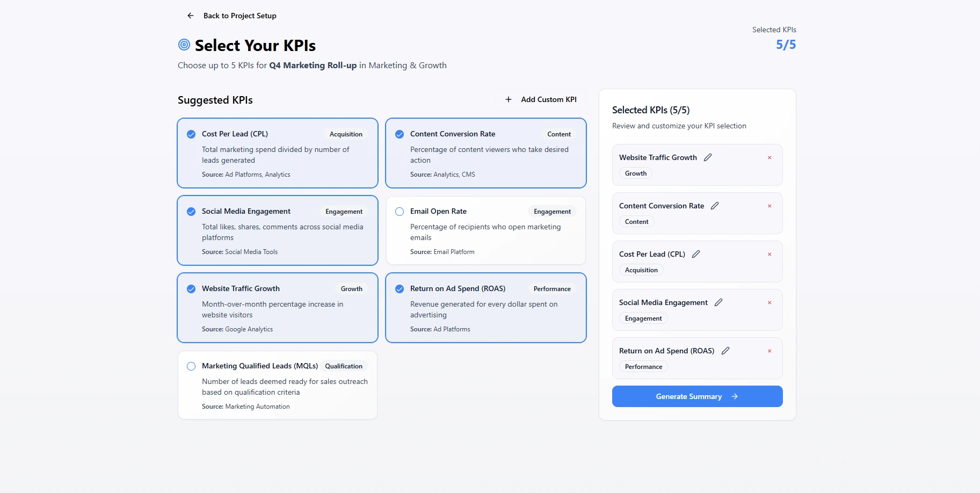The image size is (980, 493).
Task: Select the Email Open Rate KPI radio
Action: [x=400, y=212]
